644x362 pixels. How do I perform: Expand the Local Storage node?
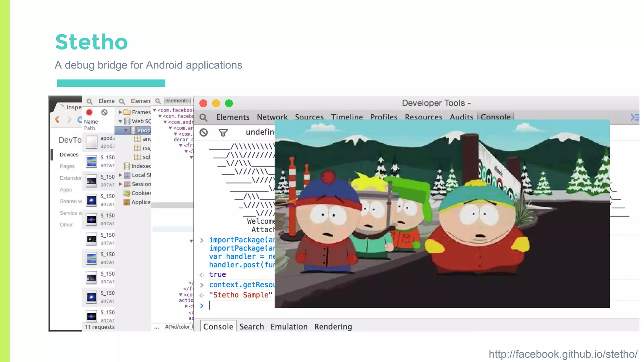tap(120, 175)
